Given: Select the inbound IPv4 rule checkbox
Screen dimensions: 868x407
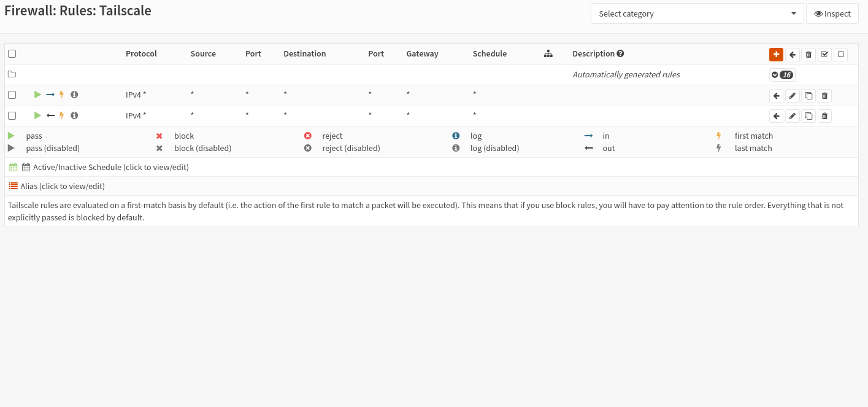Looking at the screenshot, I should (12, 95).
